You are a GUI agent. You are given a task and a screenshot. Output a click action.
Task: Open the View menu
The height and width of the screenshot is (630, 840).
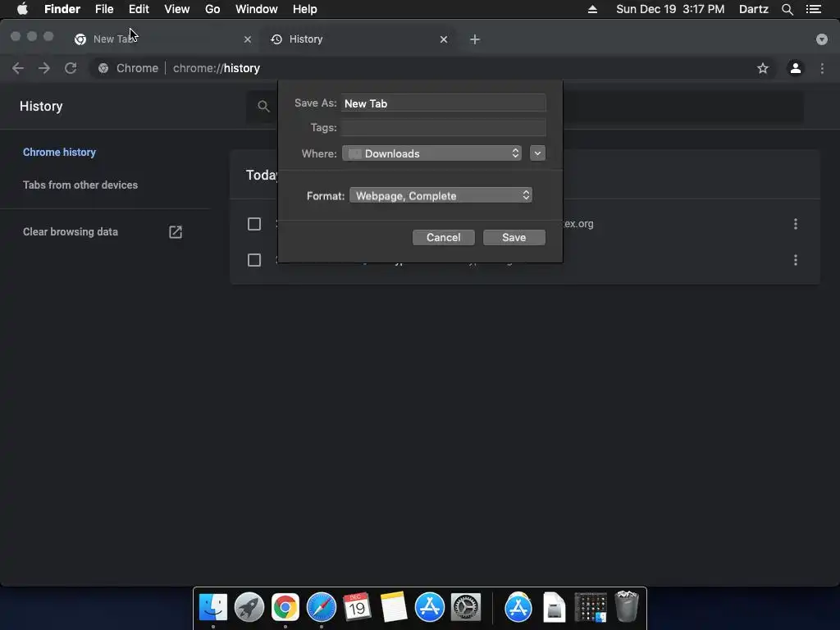click(177, 9)
